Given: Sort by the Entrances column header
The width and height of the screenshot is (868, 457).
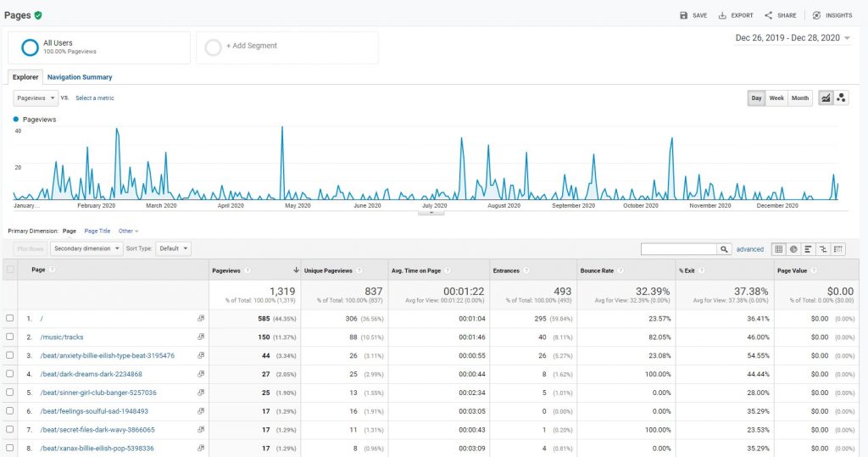Looking at the screenshot, I should 506,270.
